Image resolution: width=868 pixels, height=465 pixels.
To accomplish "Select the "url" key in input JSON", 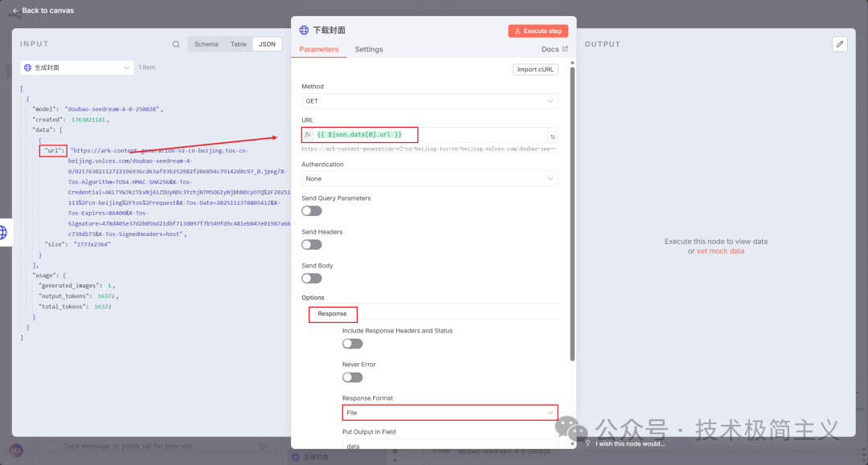I will click(55, 150).
